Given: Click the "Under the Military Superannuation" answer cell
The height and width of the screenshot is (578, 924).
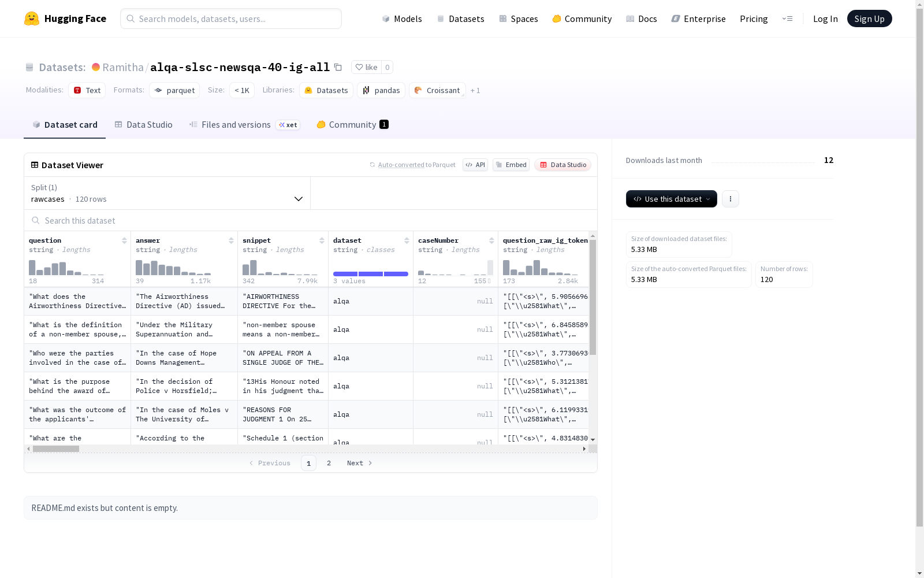Looking at the screenshot, I should (184, 329).
